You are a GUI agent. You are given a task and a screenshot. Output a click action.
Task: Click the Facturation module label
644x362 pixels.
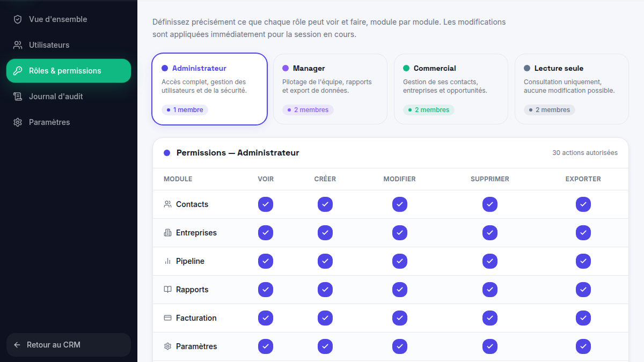pyautogui.click(x=196, y=318)
